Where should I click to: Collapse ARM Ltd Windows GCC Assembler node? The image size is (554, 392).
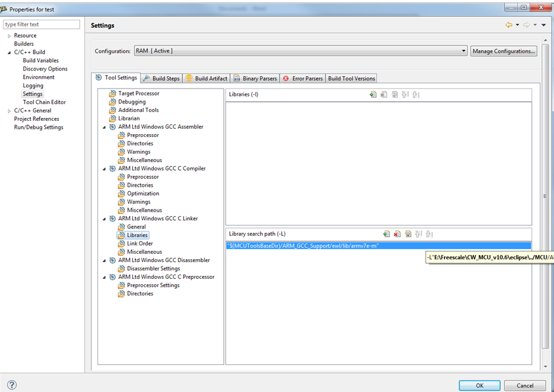(104, 127)
